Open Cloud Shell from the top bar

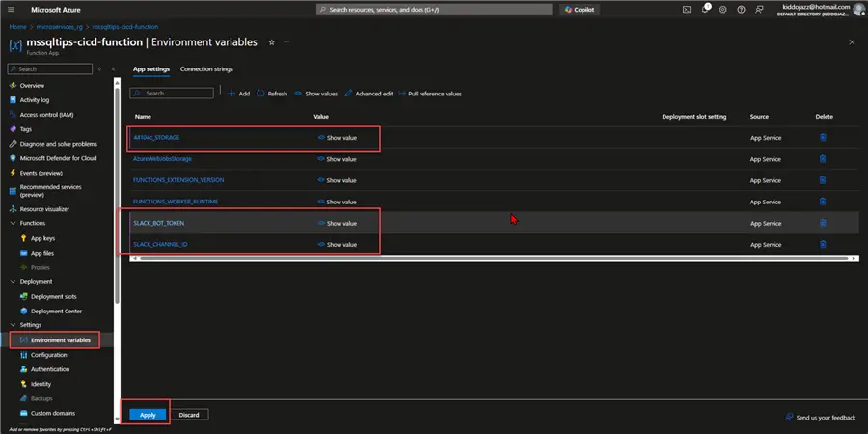(x=687, y=10)
